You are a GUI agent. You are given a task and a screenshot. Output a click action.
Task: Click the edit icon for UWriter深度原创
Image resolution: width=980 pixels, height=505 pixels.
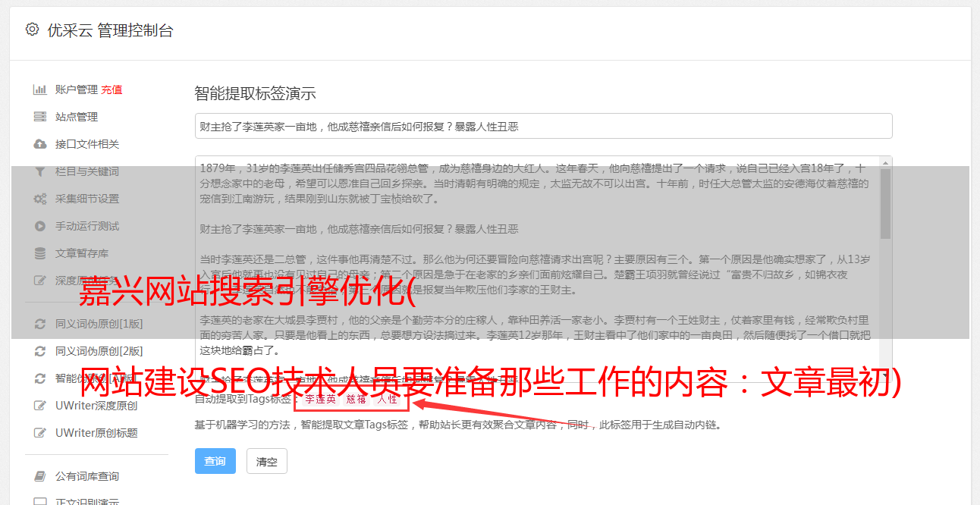coord(40,406)
